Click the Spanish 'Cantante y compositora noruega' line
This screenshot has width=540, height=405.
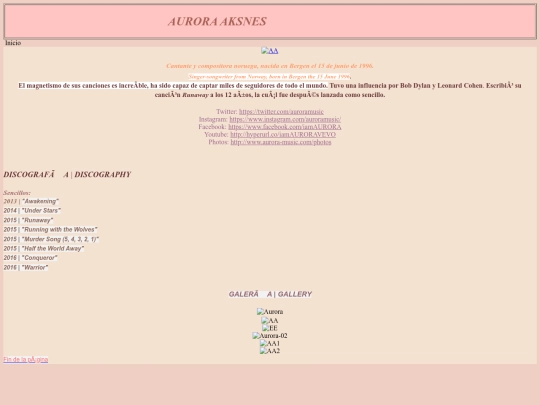(270, 66)
